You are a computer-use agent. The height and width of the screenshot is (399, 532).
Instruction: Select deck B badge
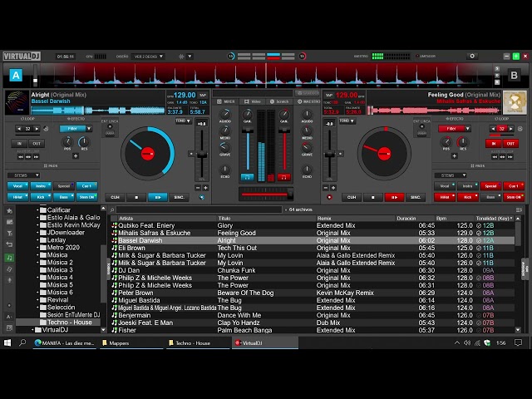(514, 75)
